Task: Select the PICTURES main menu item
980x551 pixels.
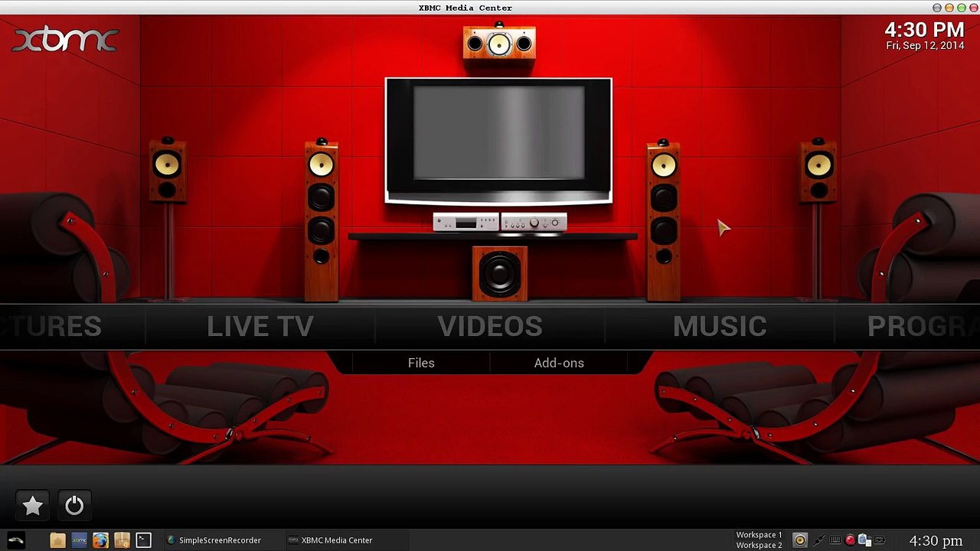Action: tap(51, 327)
